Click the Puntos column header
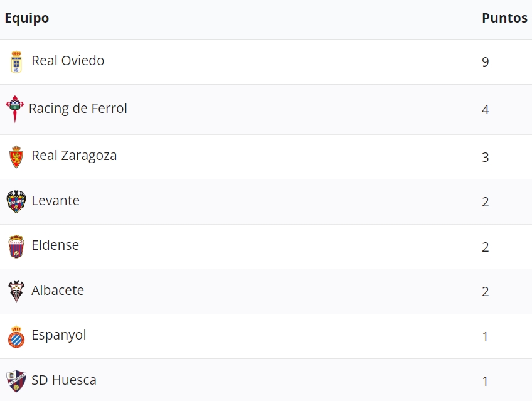The image size is (532, 401). click(504, 18)
